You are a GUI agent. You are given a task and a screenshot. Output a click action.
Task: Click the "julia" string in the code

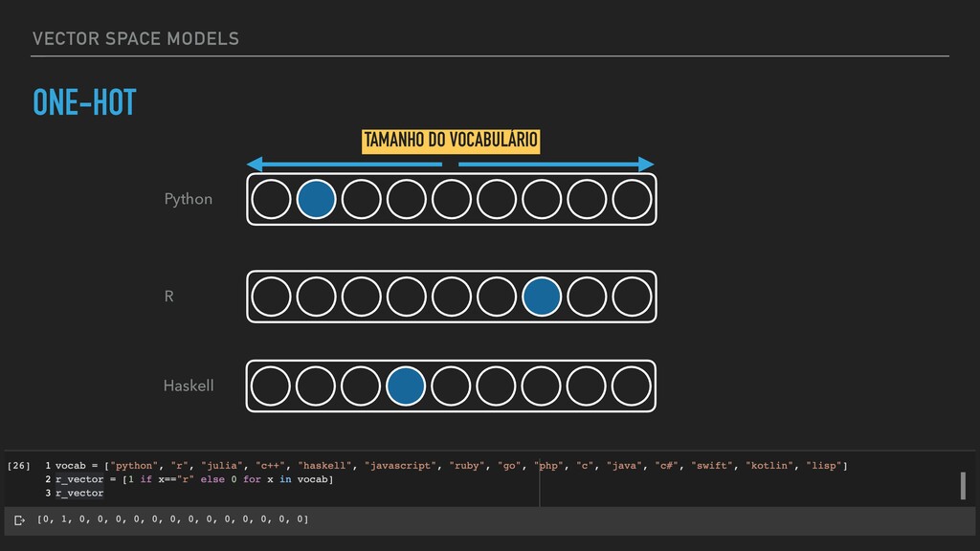coord(222,466)
